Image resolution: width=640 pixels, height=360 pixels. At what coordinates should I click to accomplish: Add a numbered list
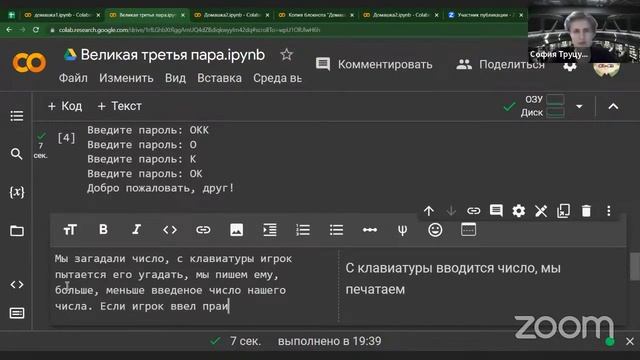tap(303, 230)
